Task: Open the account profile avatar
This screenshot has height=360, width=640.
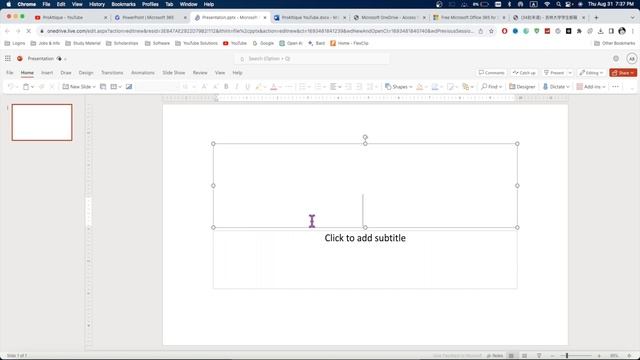Action: tap(631, 59)
